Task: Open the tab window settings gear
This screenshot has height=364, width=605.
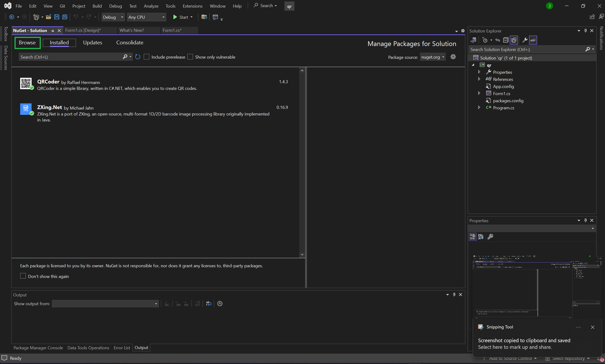Action: click(463, 31)
